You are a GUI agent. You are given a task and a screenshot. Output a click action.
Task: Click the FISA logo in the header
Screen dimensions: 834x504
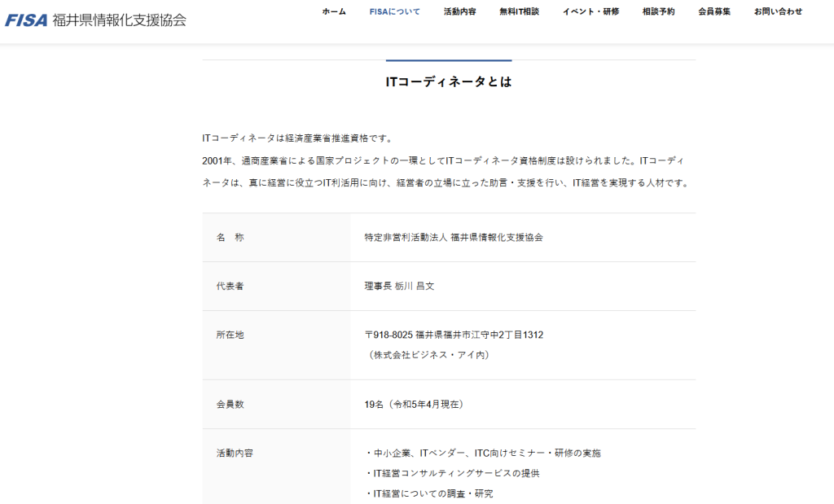tap(95, 20)
